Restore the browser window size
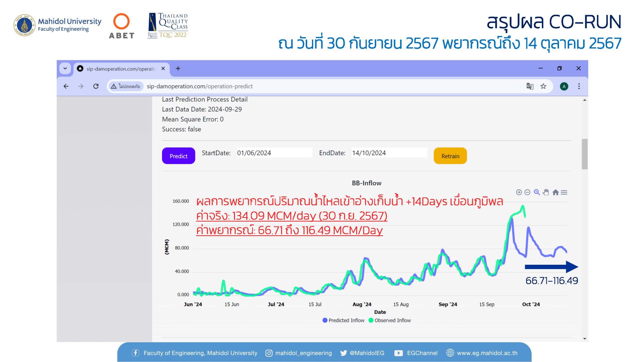Screen dimensions: 644x362 tap(559, 68)
